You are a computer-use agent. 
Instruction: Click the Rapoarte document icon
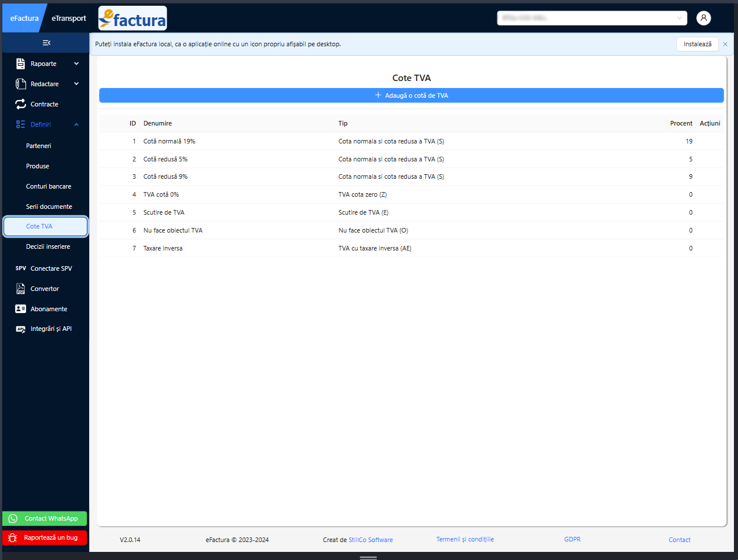[21, 64]
